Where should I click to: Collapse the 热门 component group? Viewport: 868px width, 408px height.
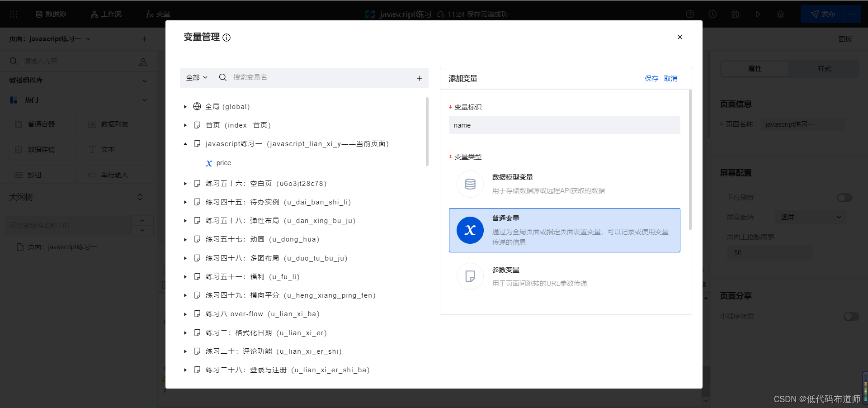(x=145, y=100)
